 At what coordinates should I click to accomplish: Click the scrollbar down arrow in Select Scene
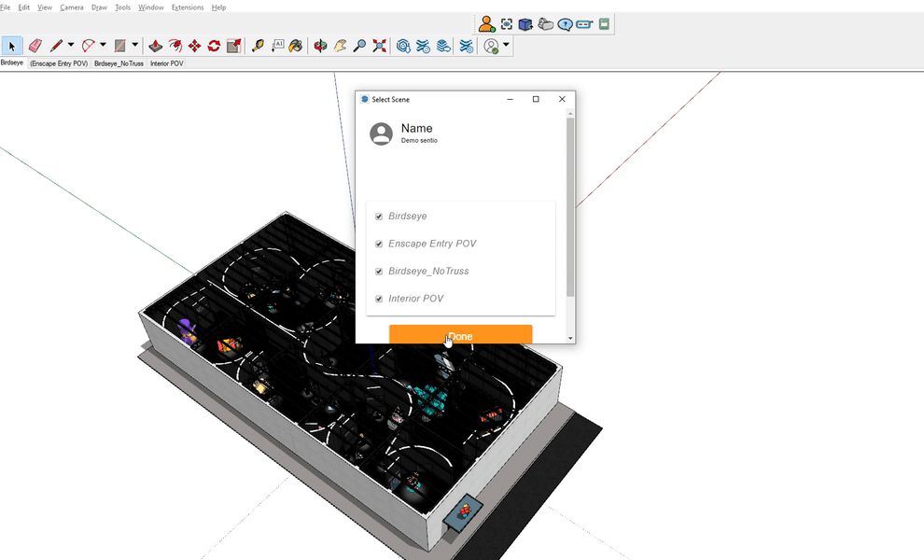click(570, 339)
